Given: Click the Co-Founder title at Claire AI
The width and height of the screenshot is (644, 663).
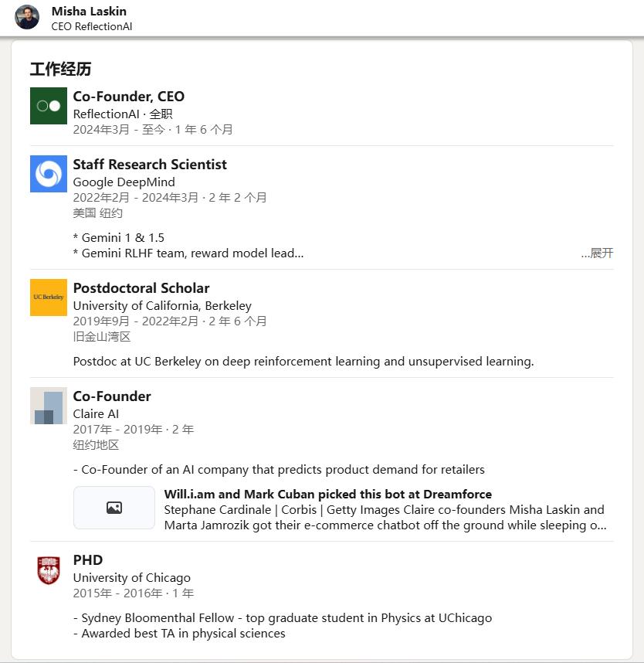Looking at the screenshot, I should point(112,396).
